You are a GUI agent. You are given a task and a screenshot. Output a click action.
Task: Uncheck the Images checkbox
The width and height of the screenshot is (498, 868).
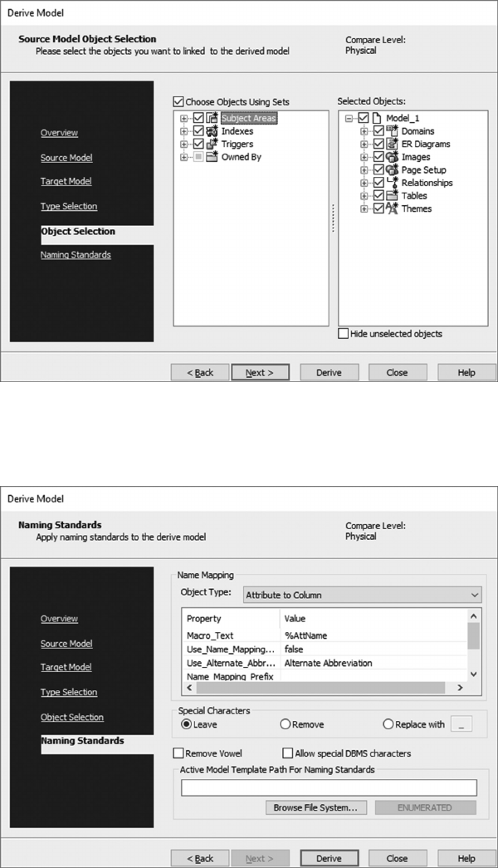click(378, 157)
